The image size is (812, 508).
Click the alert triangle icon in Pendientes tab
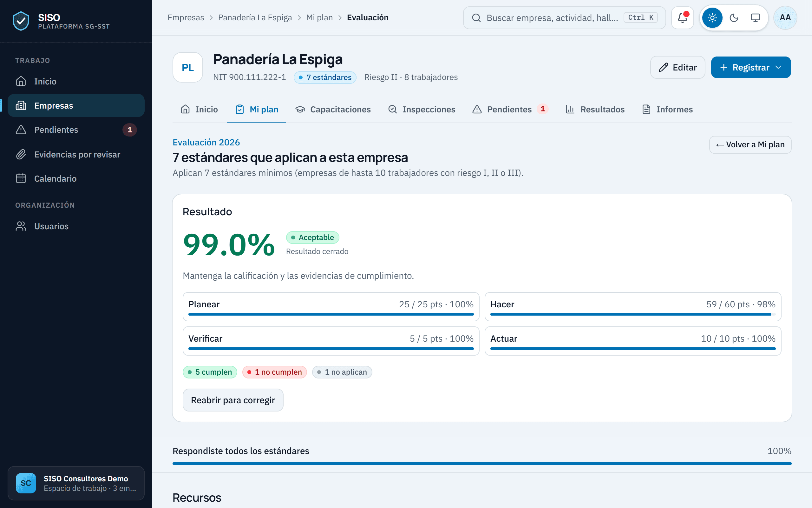point(477,109)
